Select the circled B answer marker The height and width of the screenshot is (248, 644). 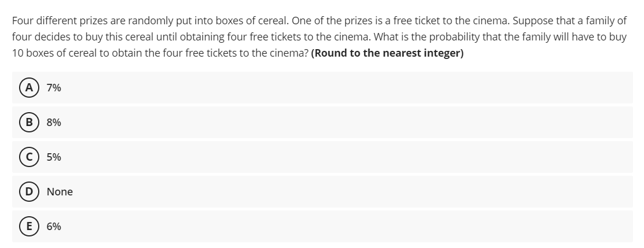(x=29, y=123)
